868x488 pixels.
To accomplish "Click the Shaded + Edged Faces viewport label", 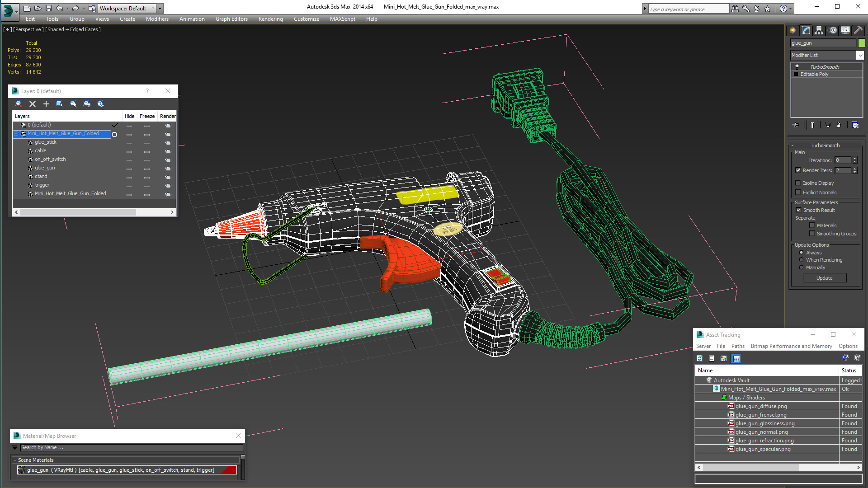I will (x=73, y=29).
